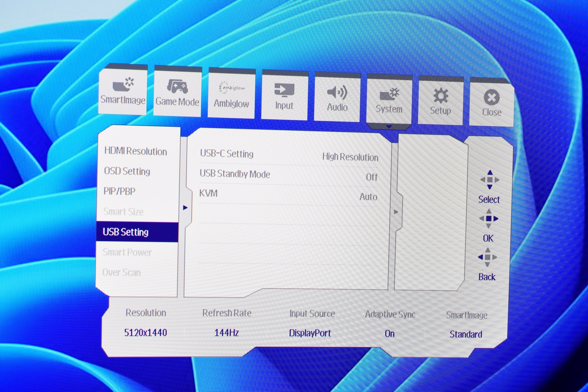Change the KVM Auto value
This screenshot has height=392, width=588.
click(x=369, y=197)
